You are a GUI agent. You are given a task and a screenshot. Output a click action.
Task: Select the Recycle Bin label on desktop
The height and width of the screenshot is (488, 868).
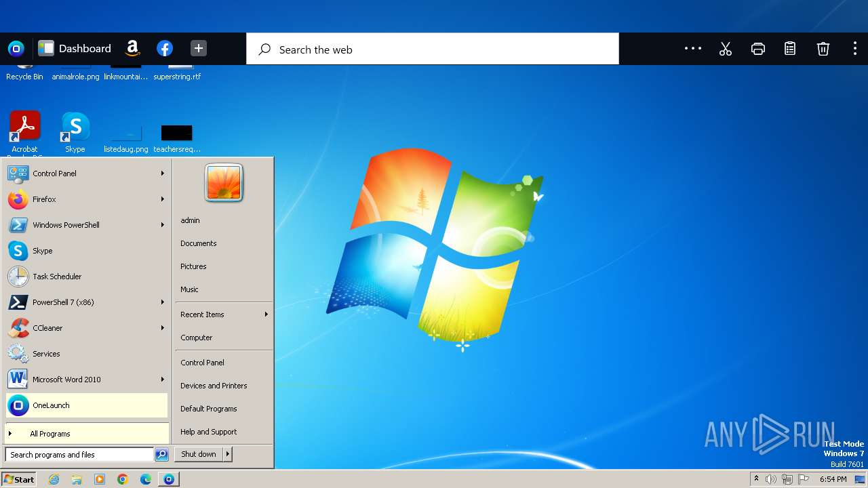24,77
